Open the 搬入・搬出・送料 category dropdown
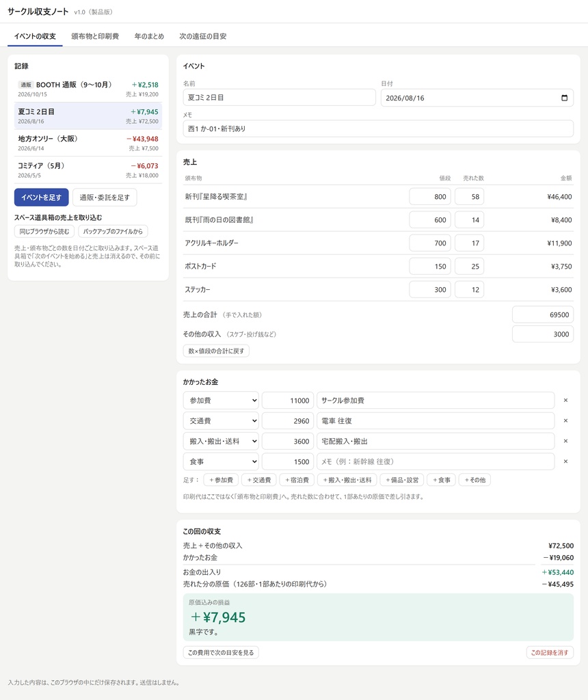588x700 pixels. tap(221, 441)
